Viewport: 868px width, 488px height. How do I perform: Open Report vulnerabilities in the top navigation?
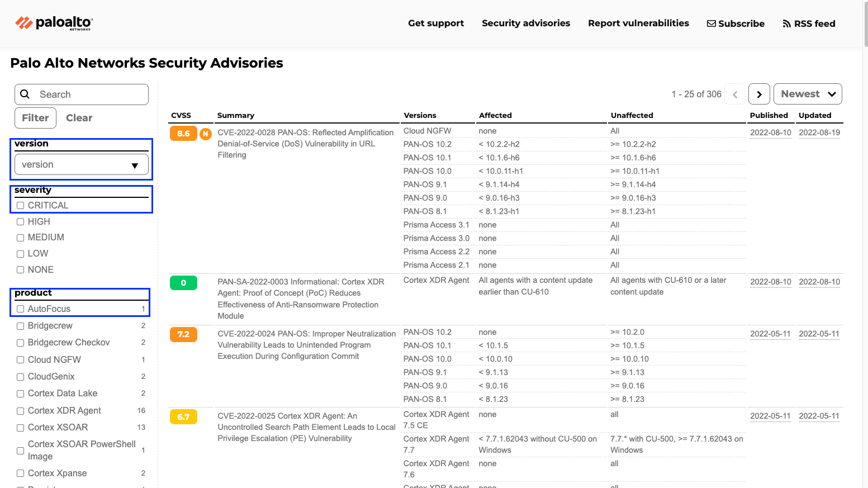(638, 23)
